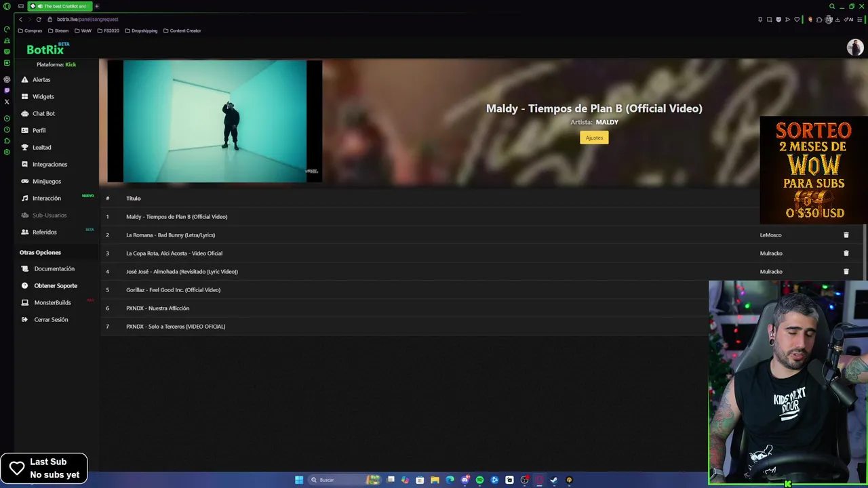Select La Romana - Bad Bunny row
The width and height of the screenshot is (868, 488).
[x=483, y=235]
